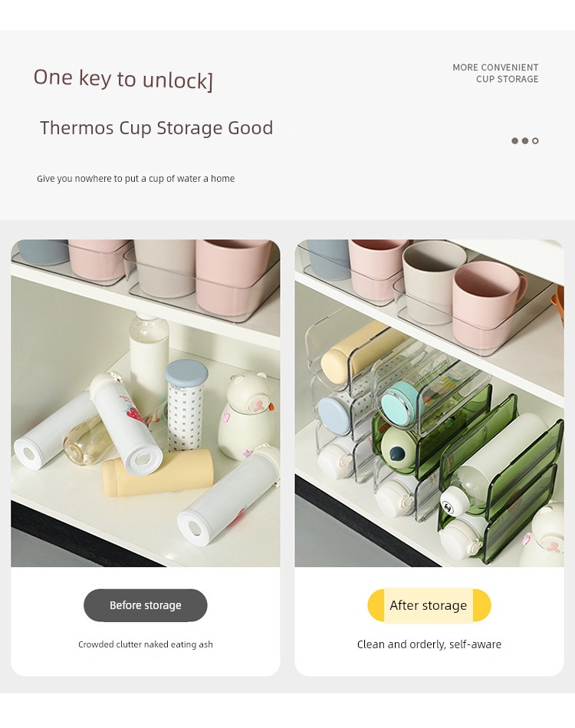
Task: Click the 'MORE CONVENIENT CUP STORAGE' label
Action: pos(495,74)
